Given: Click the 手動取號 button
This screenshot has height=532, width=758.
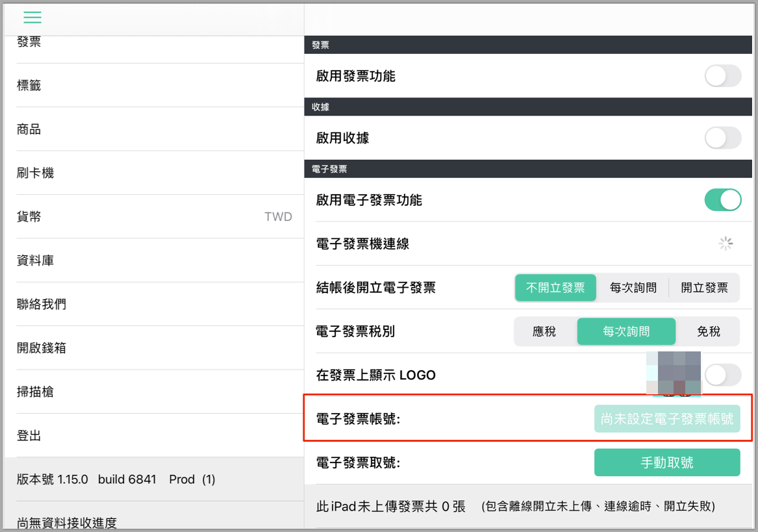Looking at the screenshot, I should (667, 463).
